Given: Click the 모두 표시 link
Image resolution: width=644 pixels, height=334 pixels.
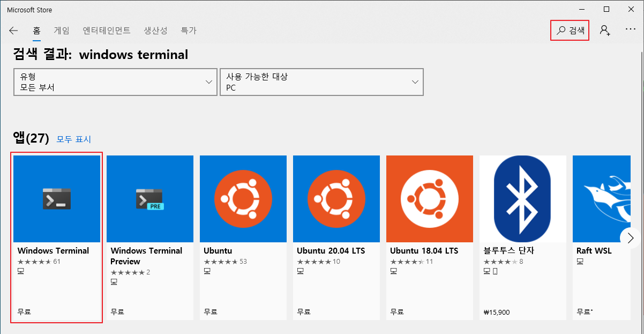Looking at the screenshot, I should (74, 139).
